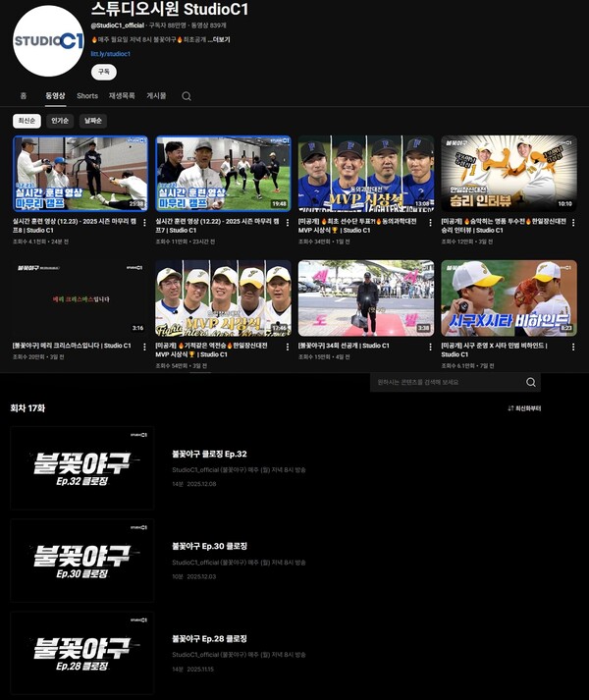
Task: Play the 시구X시타 비하인드 thumbnail
Action: [509, 298]
